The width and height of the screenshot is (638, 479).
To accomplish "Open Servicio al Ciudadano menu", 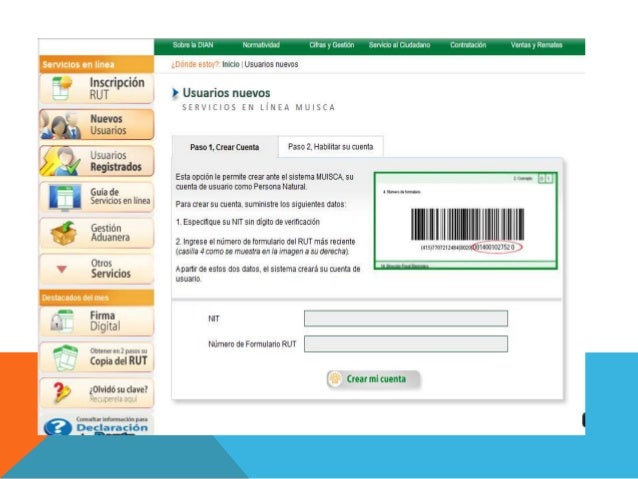I will point(400,45).
